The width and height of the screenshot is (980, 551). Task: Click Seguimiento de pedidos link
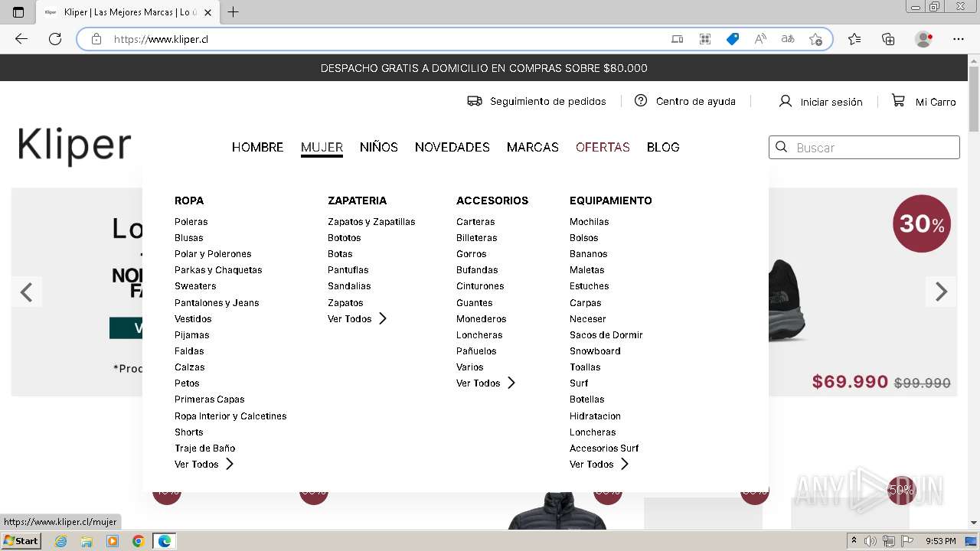(548, 101)
